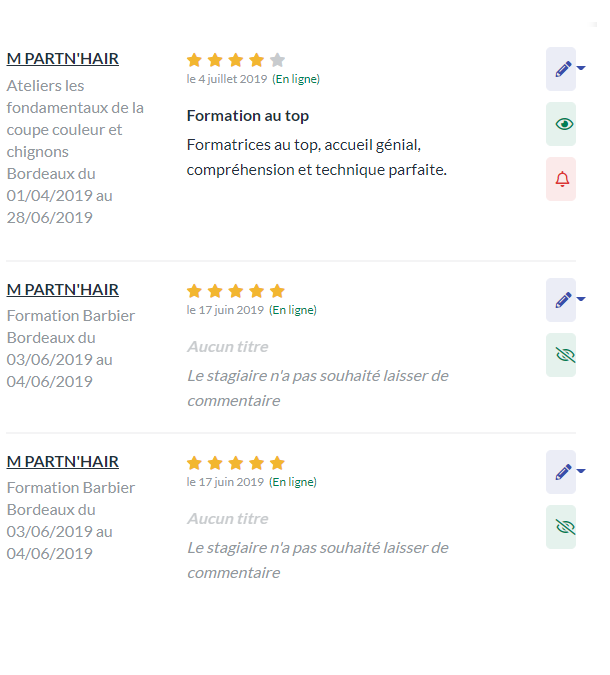
Task: Click pencil edit icon on second review
Action: point(561,300)
